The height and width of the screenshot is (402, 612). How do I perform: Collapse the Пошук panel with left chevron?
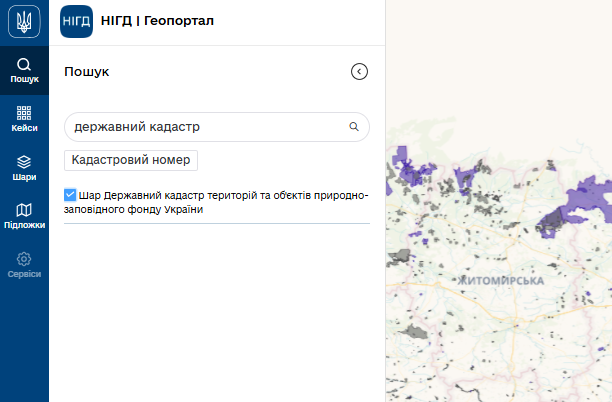(359, 71)
